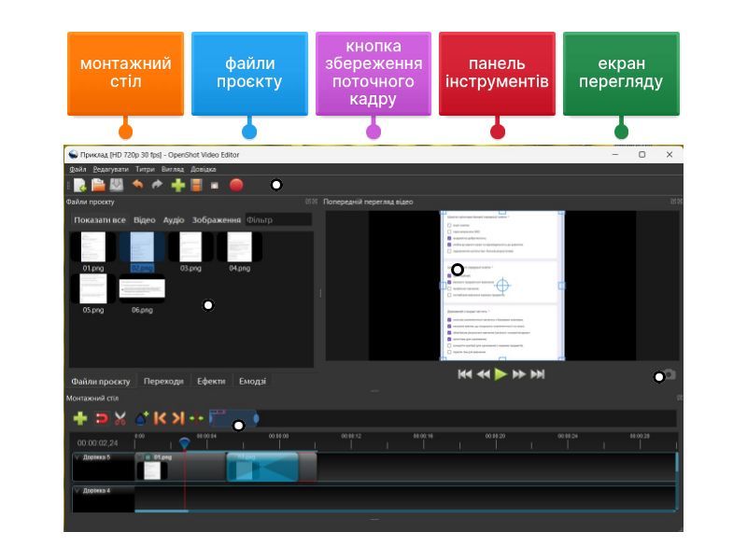Import files using the green plus toolbar icon
Viewport: 747px width, 560px height.
[x=177, y=185]
